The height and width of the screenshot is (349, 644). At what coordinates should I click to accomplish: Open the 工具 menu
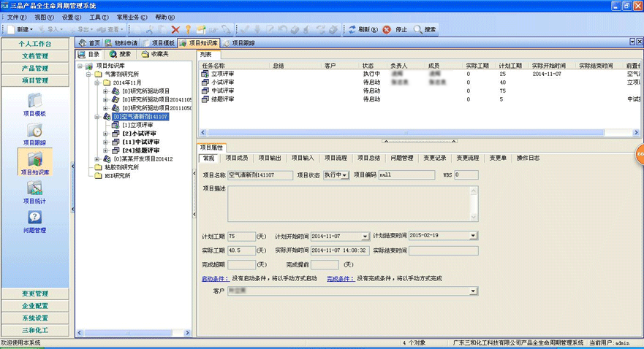coord(99,17)
